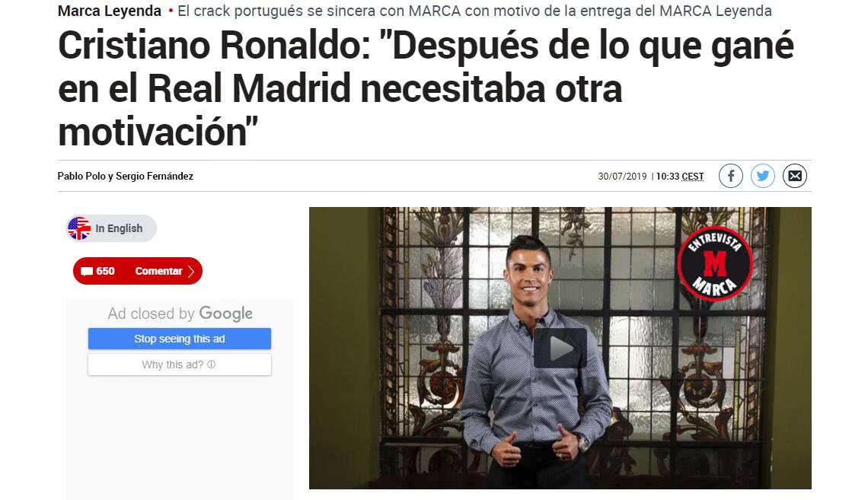Share article on Facebook icon
The height and width of the screenshot is (500, 868).
[731, 176]
